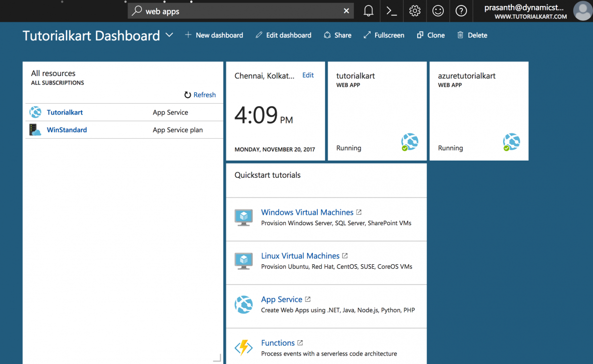Open the notifications bell
The width and height of the screenshot is (593, 364).
[x=369, y=11]
